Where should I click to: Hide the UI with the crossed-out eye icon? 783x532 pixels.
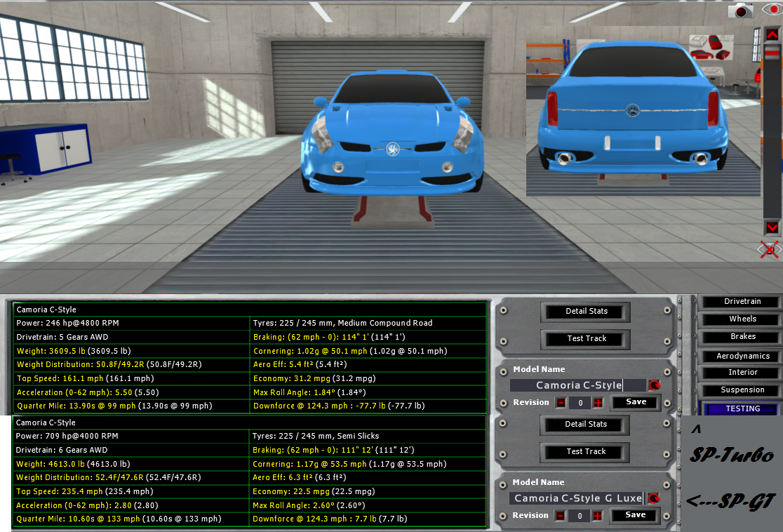click(x=770, y=249)
